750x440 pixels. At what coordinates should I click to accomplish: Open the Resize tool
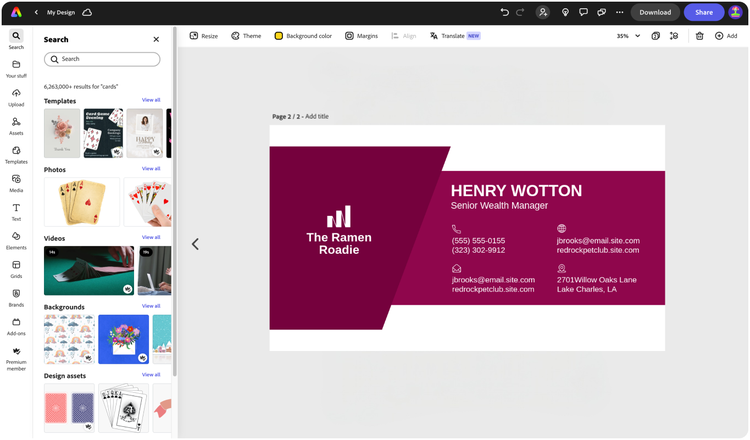(204, 36)
